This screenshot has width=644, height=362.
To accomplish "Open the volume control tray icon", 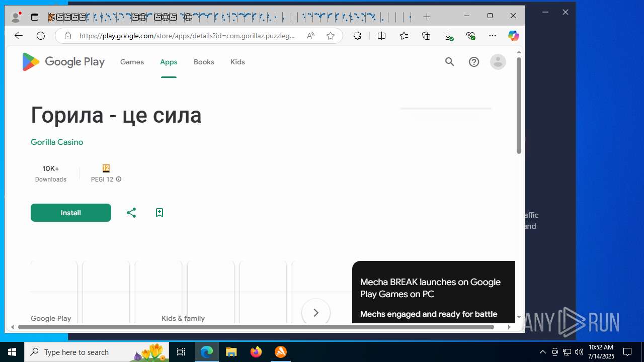I will coord(579,352).
